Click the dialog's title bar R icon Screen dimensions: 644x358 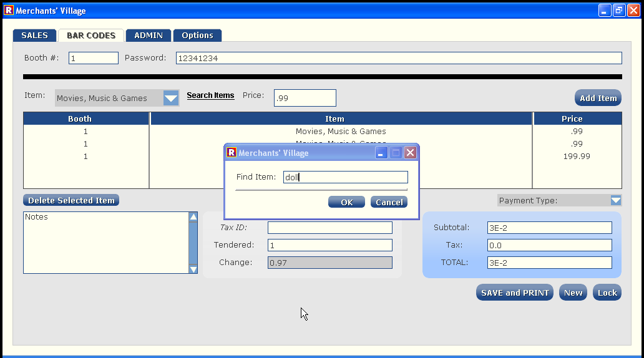pos(232,153)
